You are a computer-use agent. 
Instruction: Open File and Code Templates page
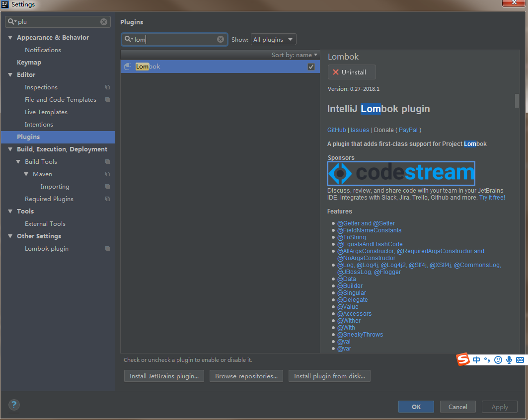[60, 100]
